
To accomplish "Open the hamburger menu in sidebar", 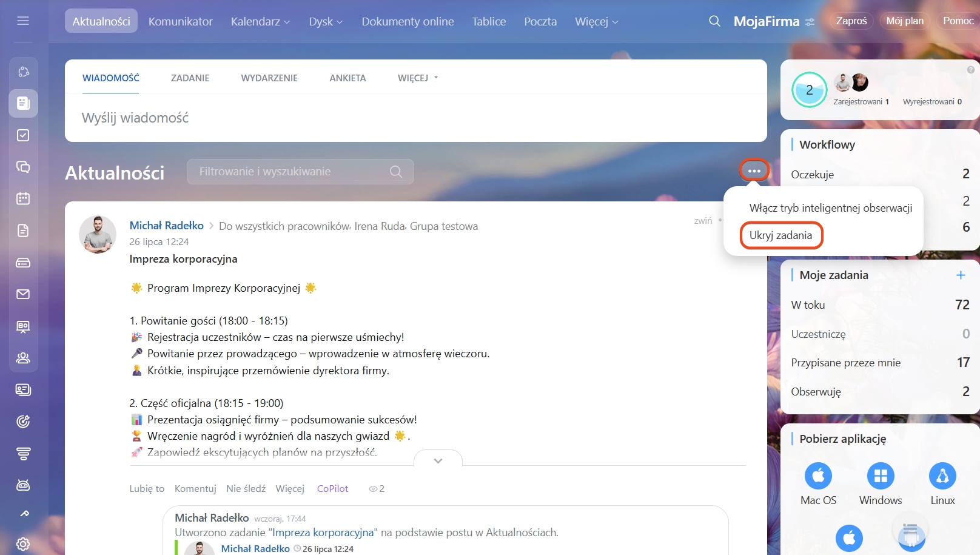I will [x=23, y=21].
